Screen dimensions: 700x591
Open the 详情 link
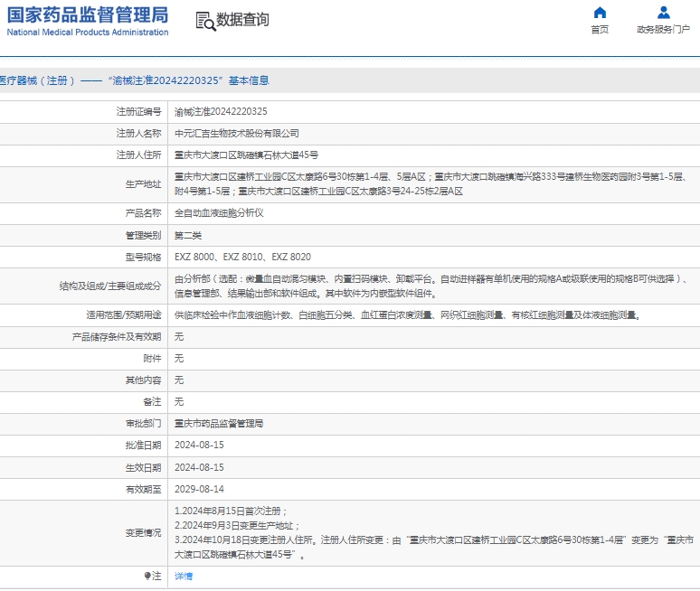(184, 577)
